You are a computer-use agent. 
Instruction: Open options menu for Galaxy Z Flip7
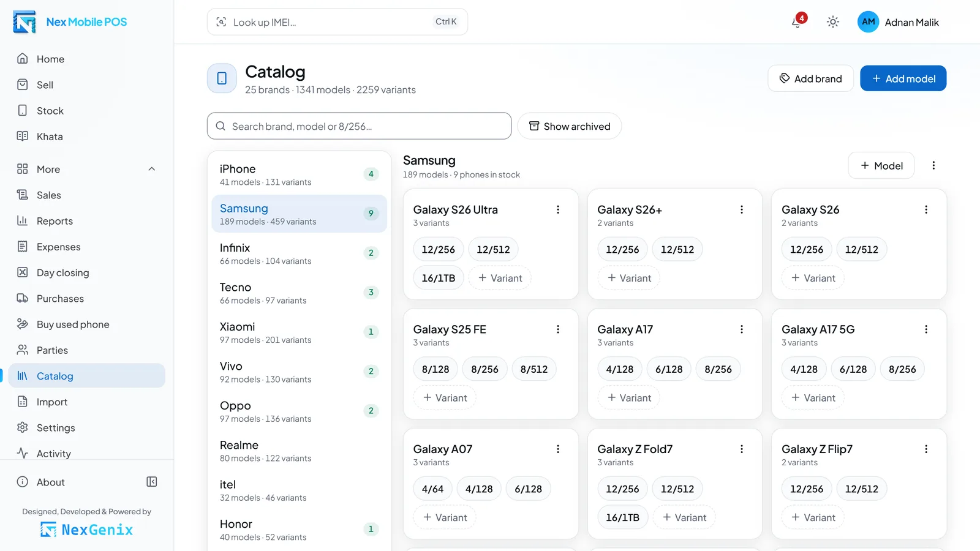(x=926, y=449)
